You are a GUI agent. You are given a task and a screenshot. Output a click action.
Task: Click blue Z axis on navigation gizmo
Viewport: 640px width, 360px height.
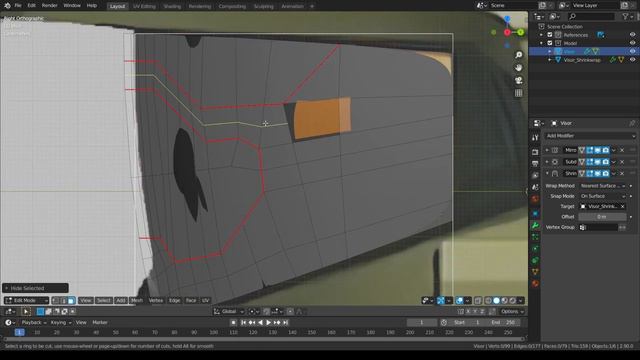(x=507, y=19)
